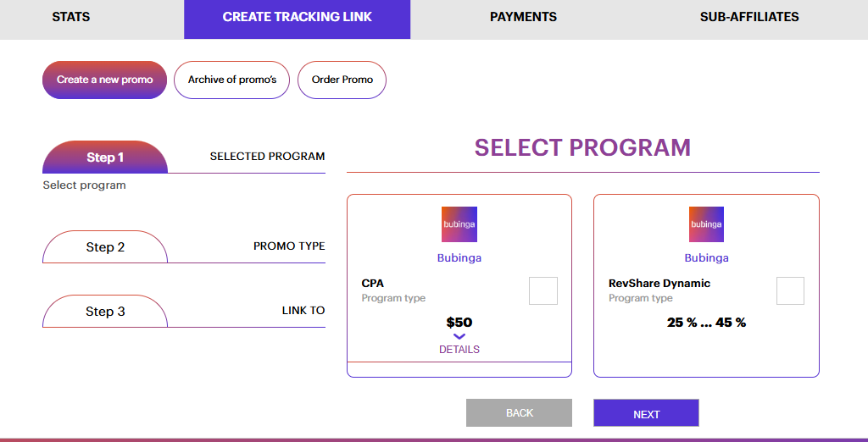Select the Step 1 stage
The image size is (868, 442).
(105, 157)
